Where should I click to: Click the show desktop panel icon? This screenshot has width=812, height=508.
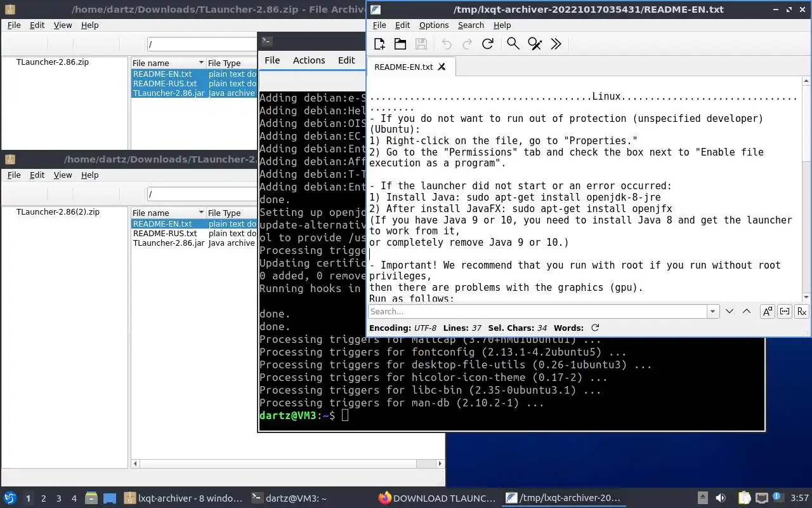110,498
